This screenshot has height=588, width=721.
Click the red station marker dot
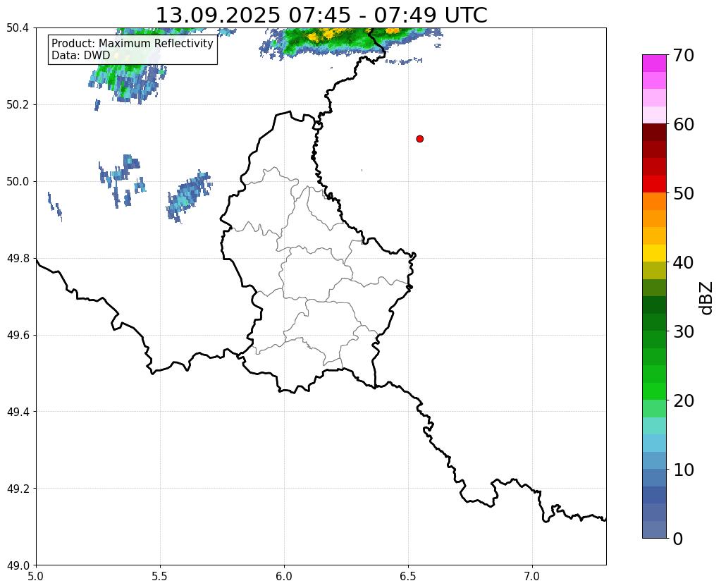coord(419,139)
